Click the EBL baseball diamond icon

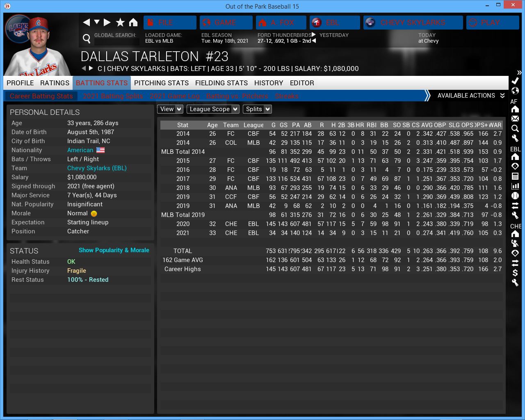click(515, 166)
